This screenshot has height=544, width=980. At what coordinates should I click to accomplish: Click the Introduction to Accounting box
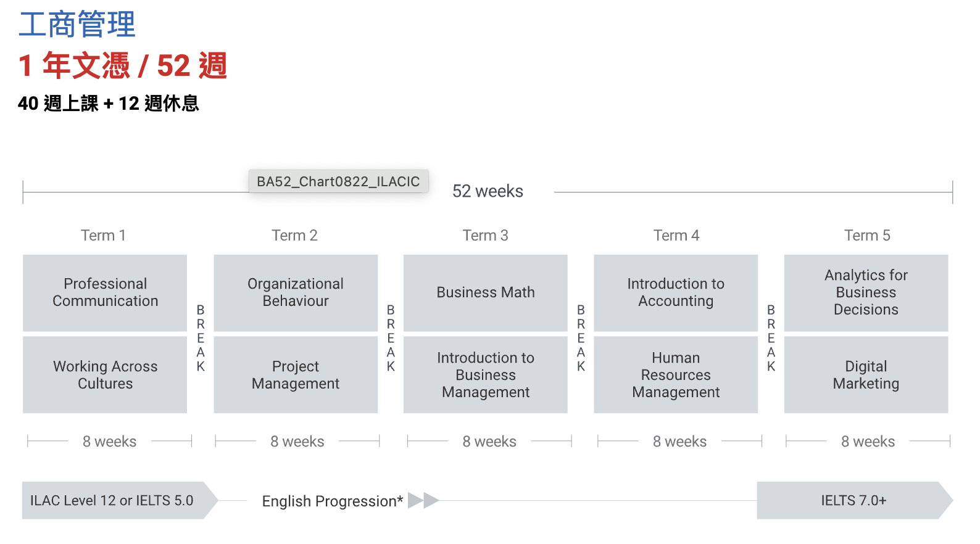(676, 293)
